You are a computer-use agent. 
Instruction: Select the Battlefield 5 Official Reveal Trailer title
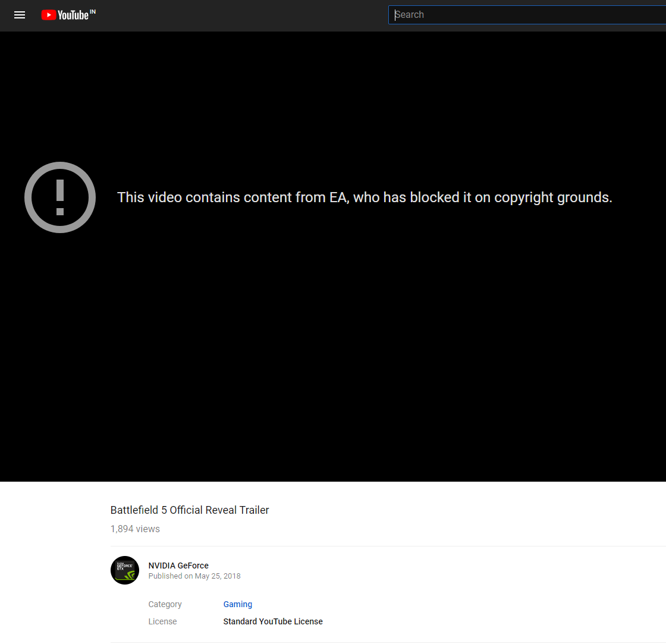[x=190, y=510]
